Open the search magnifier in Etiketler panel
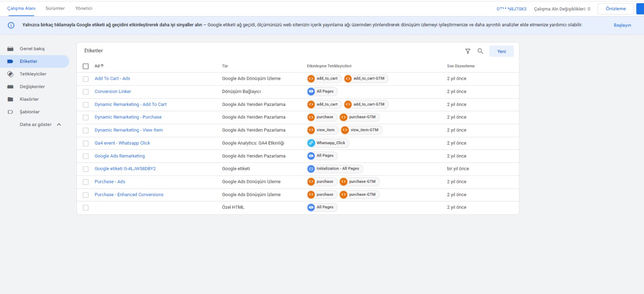 (x=480, y=51)
